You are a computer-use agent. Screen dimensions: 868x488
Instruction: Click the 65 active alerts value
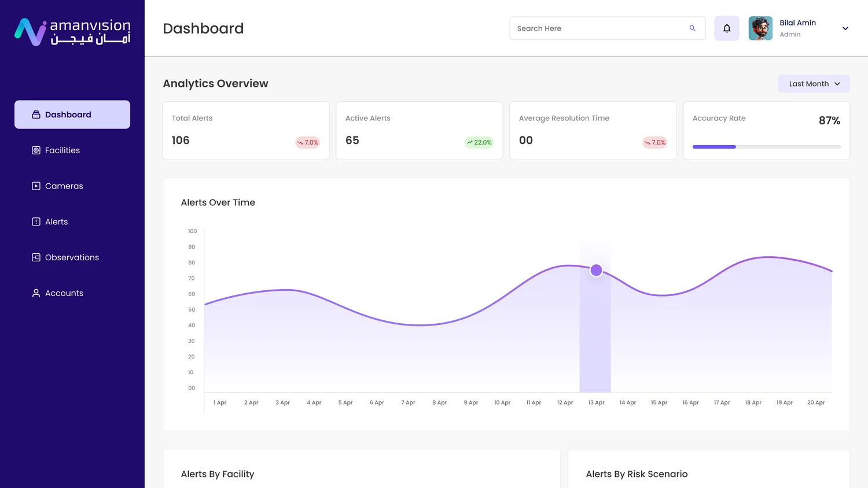tap(352, 141)
